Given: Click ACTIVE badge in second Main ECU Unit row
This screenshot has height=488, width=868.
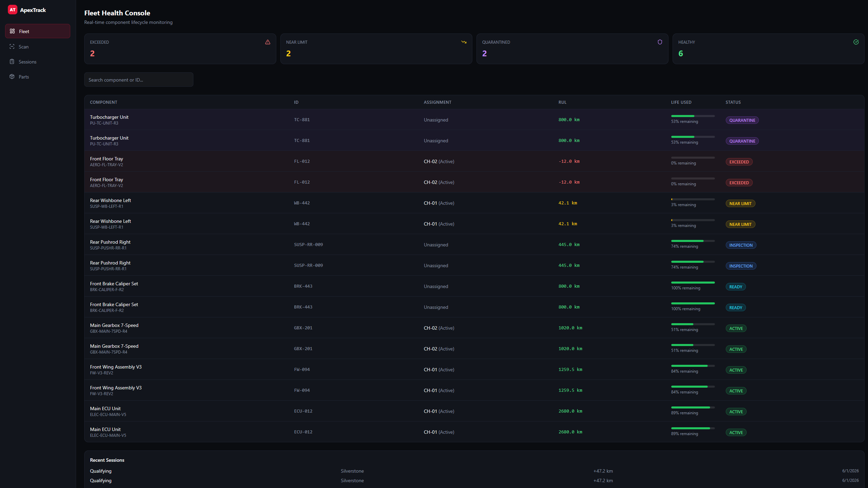Looking at the screenshot, I should 736,432.
